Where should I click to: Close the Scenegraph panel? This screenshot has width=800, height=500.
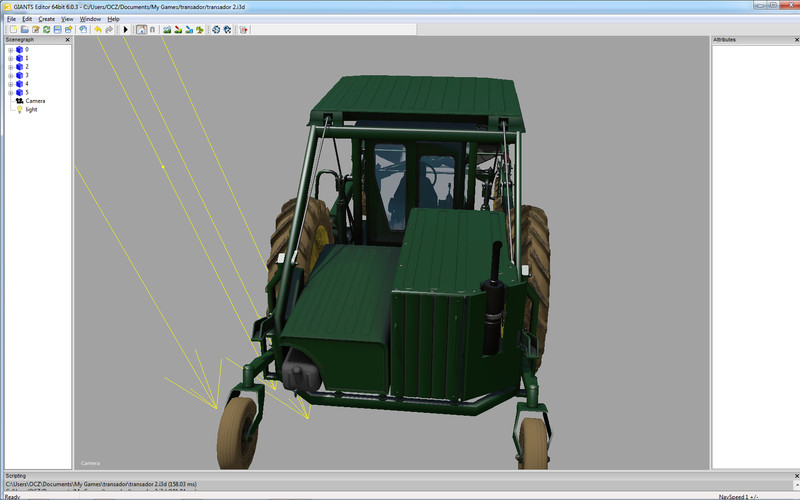tap(67, 40)
